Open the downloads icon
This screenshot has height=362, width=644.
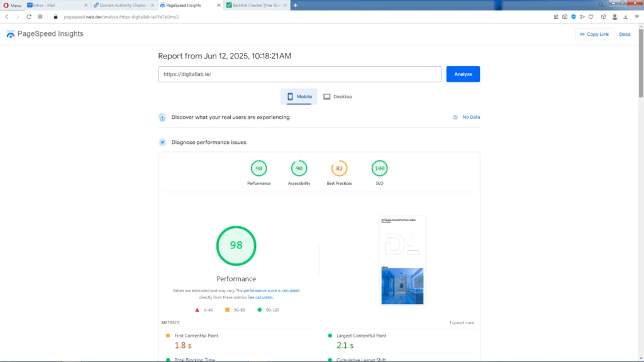(626, 17)
